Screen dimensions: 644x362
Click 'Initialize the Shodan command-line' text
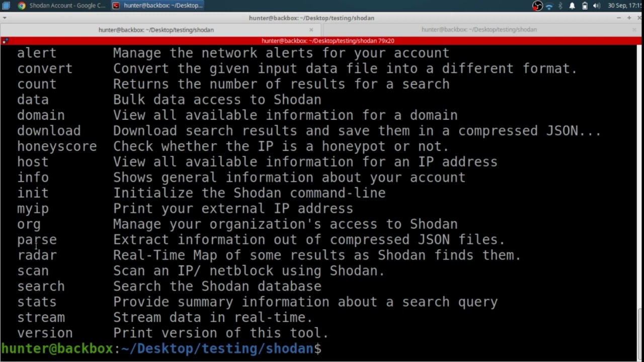point(249,193)
